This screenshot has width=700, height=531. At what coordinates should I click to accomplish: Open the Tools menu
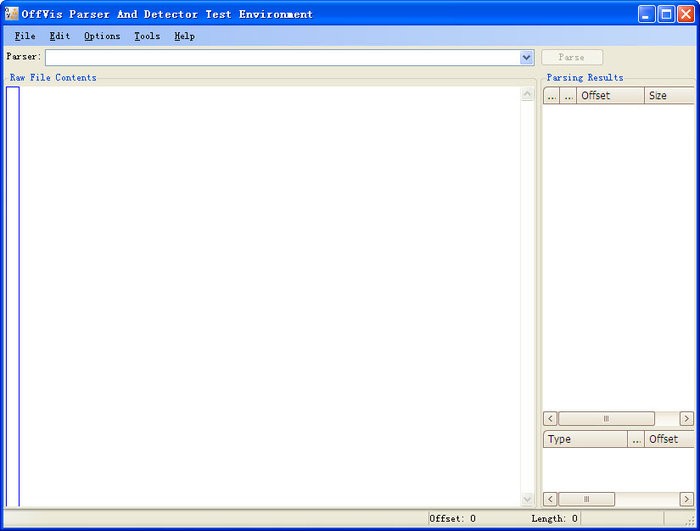tap(147, 36)
